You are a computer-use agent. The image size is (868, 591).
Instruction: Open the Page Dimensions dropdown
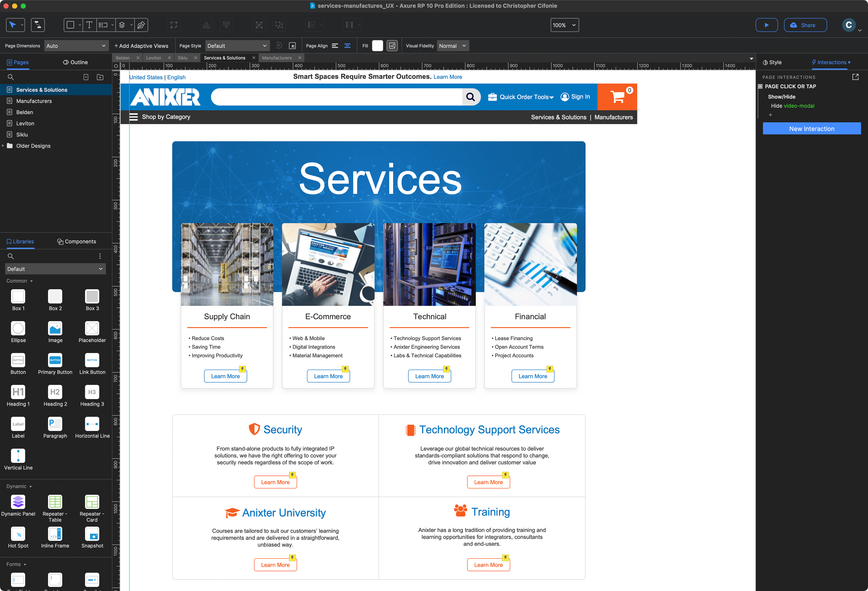pos(76,46)
